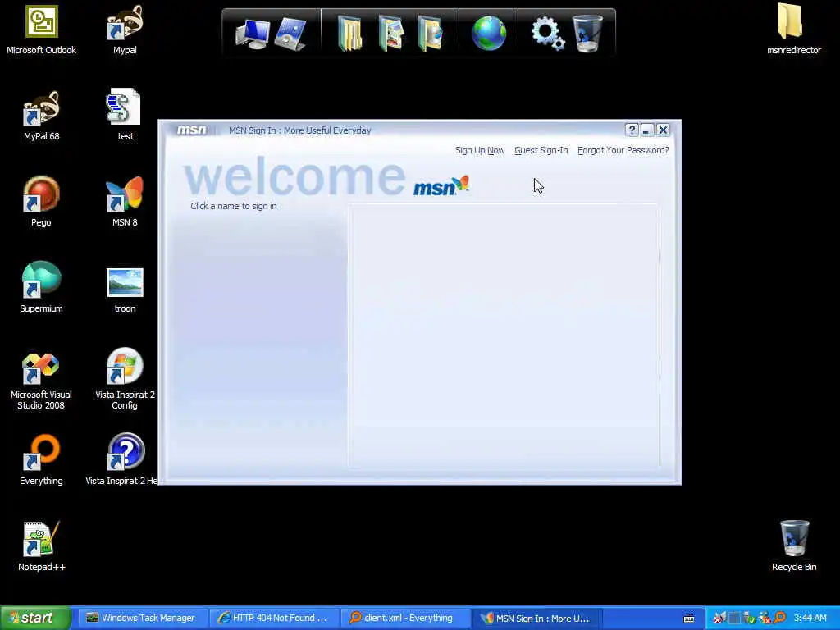
Task: Switch to Windows Task Manager in taskbar
Action: tap(141, 619)
